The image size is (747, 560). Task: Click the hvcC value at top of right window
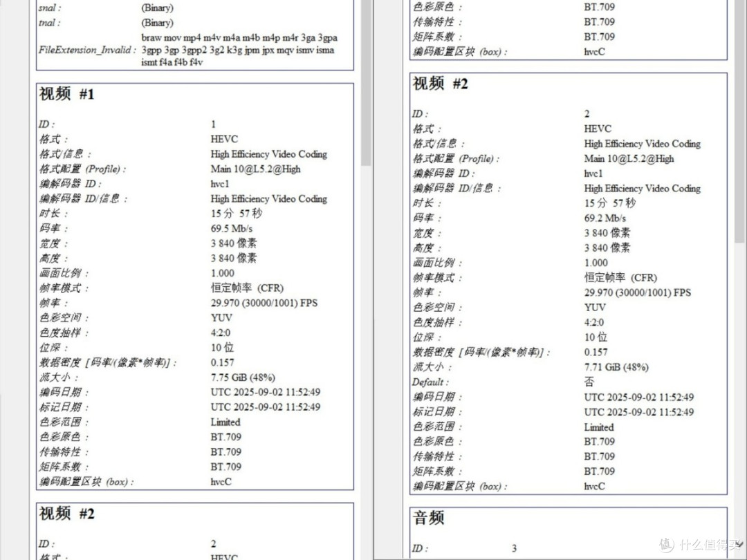tap(595, 52)
